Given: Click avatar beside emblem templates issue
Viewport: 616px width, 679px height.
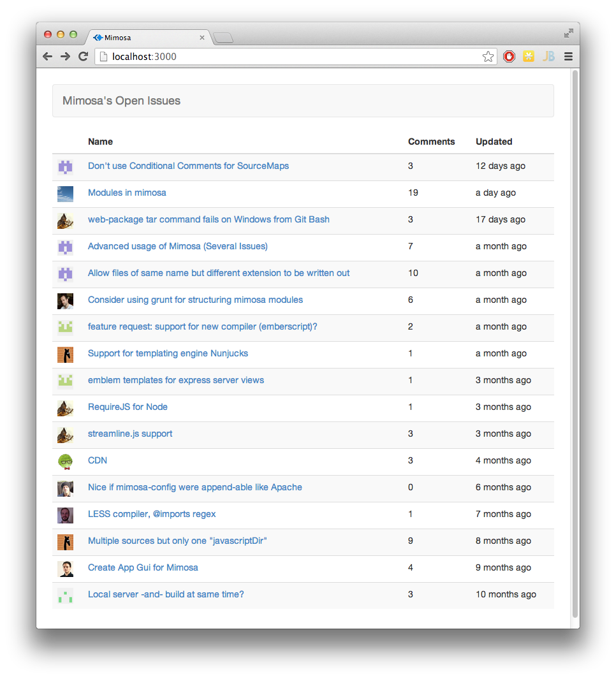Looking at the screenshot, I should point(66,381).
